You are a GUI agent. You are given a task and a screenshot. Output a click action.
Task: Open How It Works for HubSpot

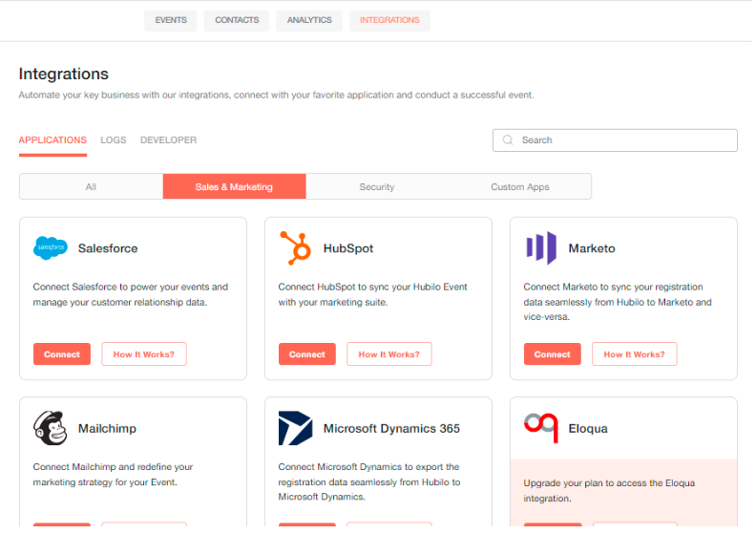pos(389,354)
